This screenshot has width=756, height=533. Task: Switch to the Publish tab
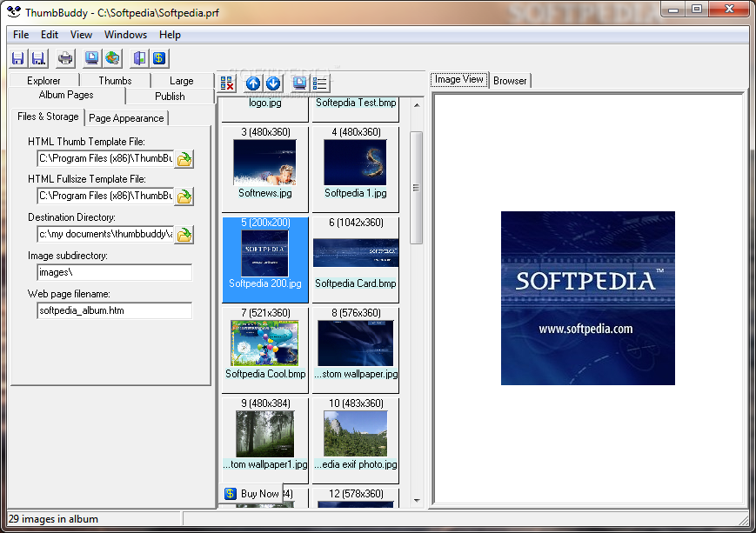tap(170, 96)
